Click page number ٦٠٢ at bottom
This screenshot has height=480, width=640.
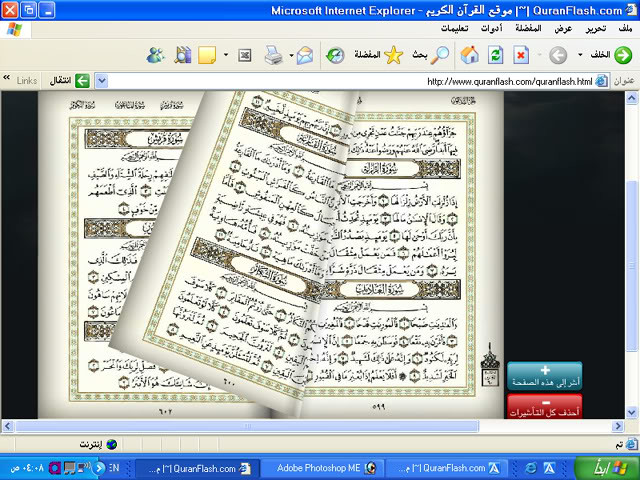pos(165,411)
